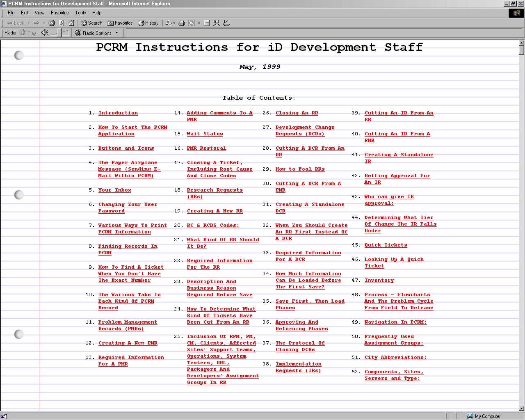Go to the Home page icon
This screenshot has width=525, height=420.
pos(71,23)
